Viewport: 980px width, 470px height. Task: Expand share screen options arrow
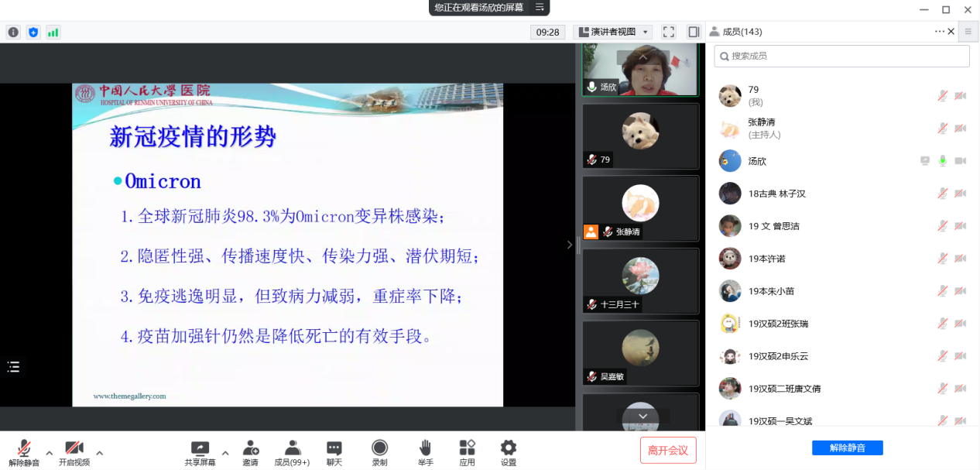(x=225, y=453)
